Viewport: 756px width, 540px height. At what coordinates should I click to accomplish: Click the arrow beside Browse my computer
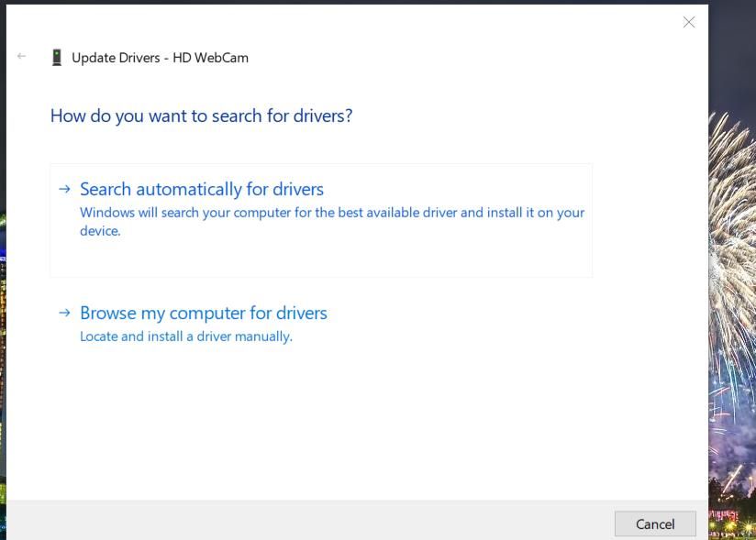(x=64, y=313)
